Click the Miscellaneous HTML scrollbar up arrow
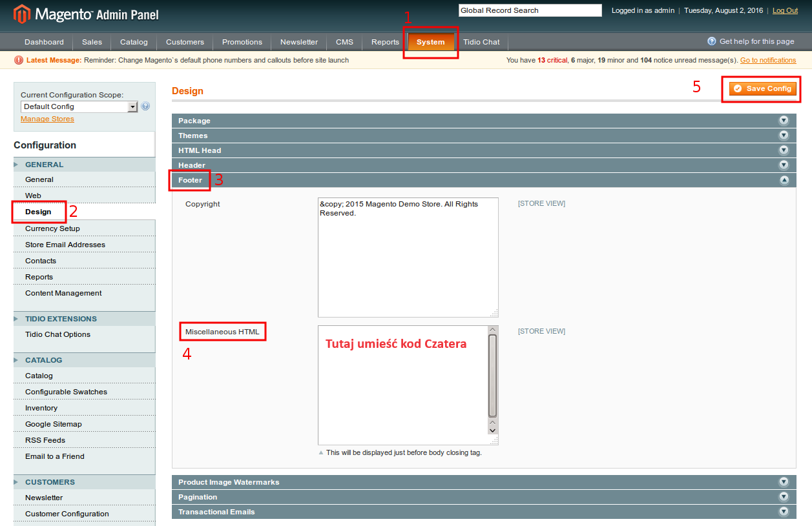Image resolution: width=812 pixels, height=526 pixels. (493, 330)
